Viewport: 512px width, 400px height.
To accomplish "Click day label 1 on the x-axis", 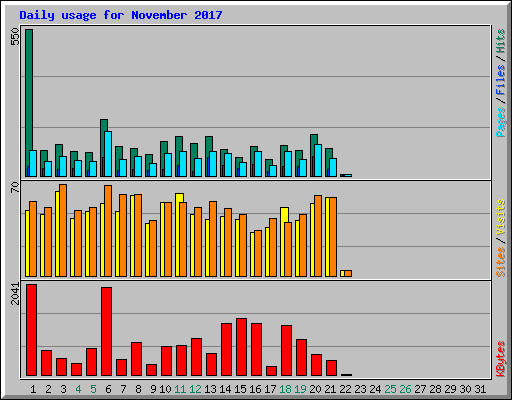I will tap(33, 389).
